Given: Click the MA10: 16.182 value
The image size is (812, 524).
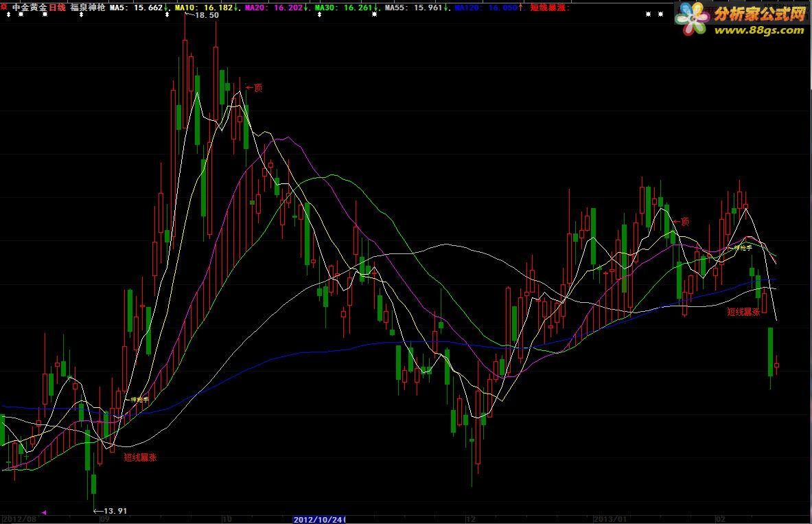Looking at the screenshot, I should [x=204, y=8].
